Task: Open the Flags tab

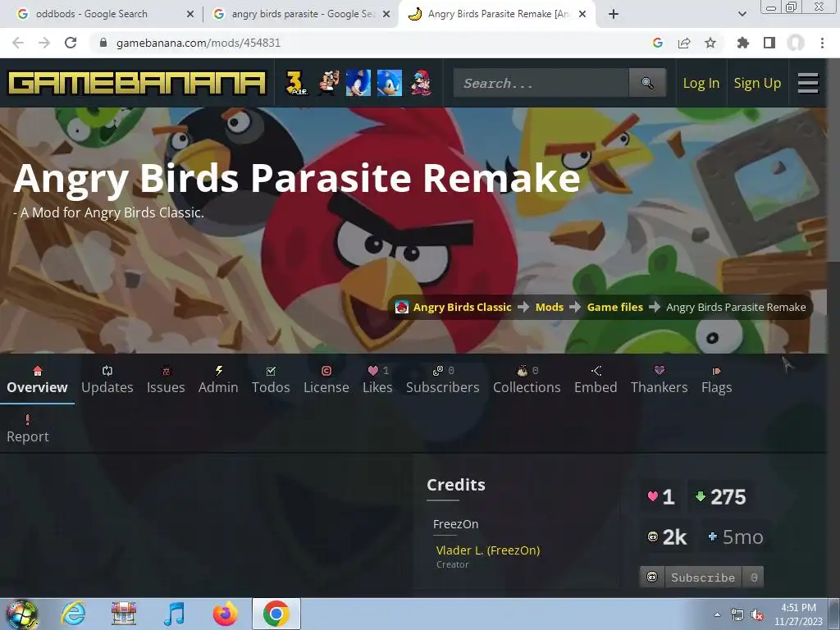Action: 716,380
